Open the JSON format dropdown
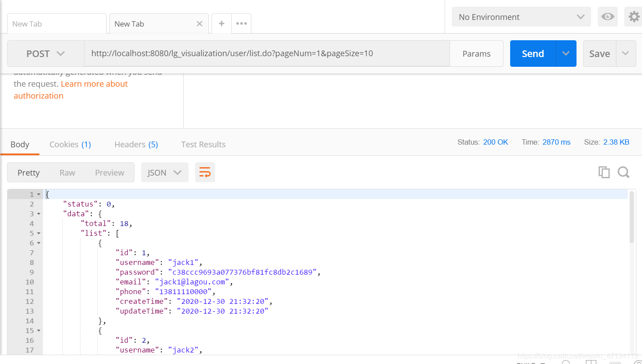Screen dimensions: 642x364 165,172
